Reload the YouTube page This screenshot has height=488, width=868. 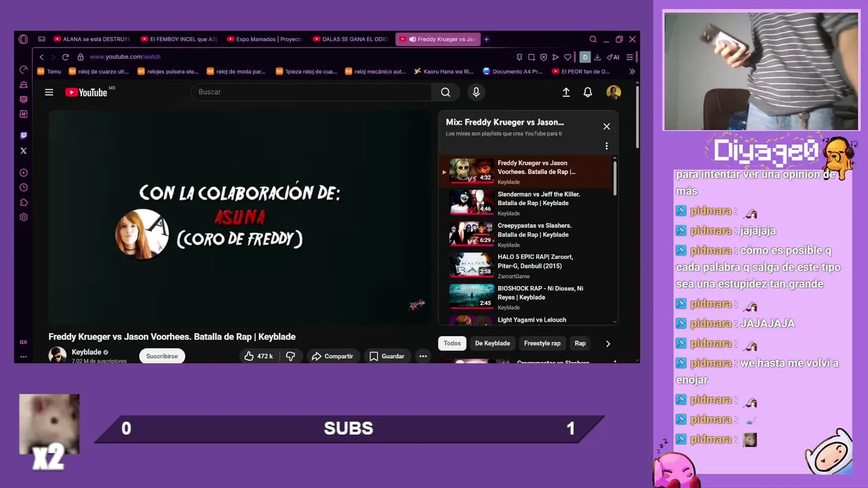(65, 57)
